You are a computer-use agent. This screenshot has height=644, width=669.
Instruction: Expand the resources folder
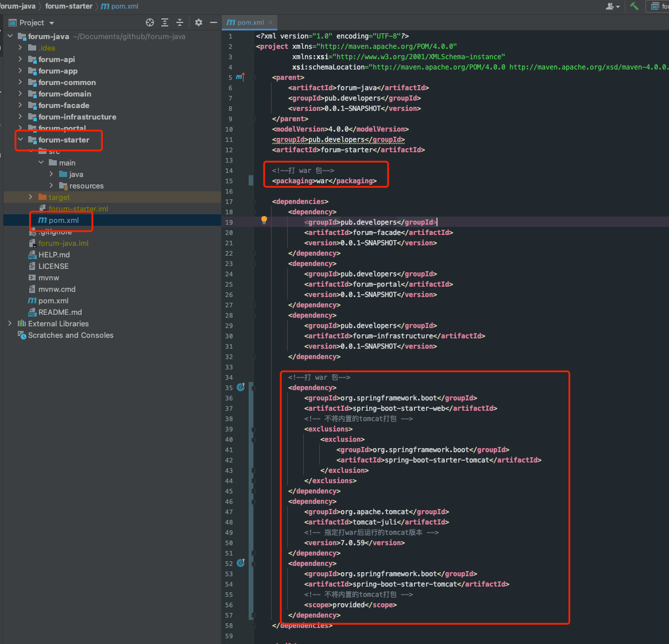point(52,186)
